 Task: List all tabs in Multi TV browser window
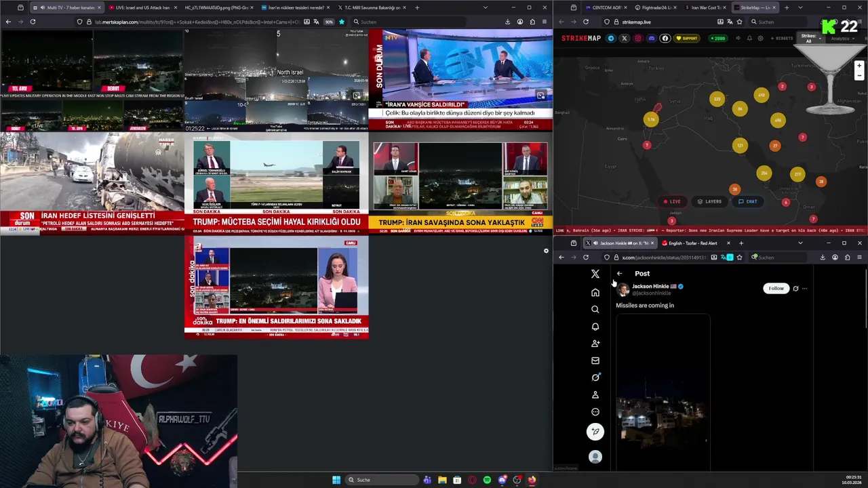pyautogui.click(x=485, y=7)
